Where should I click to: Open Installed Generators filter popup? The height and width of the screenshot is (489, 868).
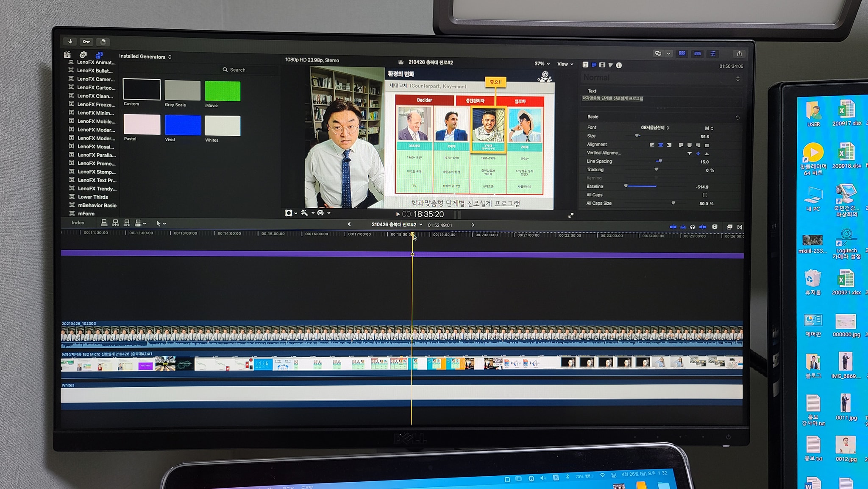coord(145,56)
